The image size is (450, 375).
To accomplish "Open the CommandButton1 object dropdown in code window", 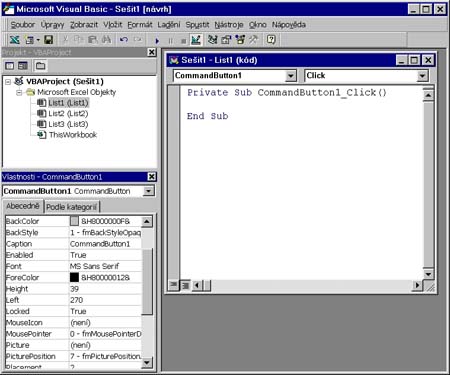I will (291, 76).
